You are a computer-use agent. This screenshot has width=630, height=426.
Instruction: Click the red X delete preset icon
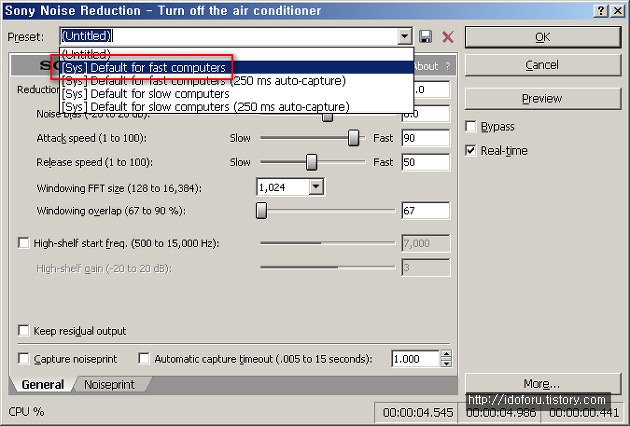coord(448,37)
